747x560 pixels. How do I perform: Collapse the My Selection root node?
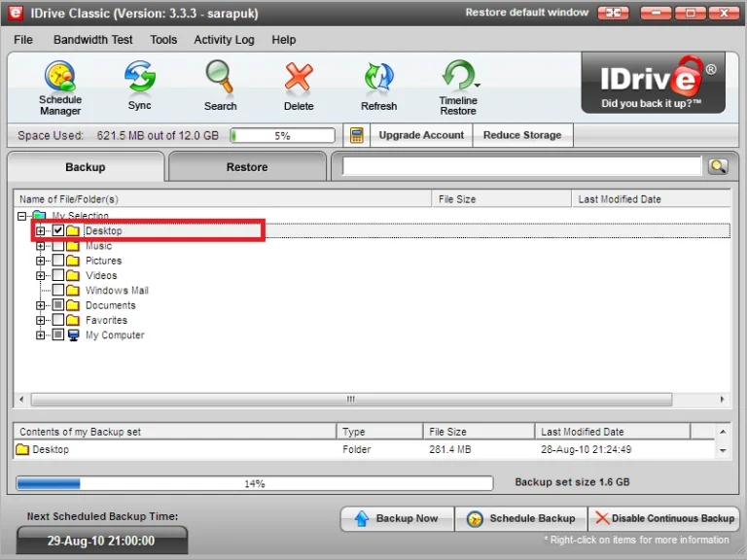click(x=22, y=216)
